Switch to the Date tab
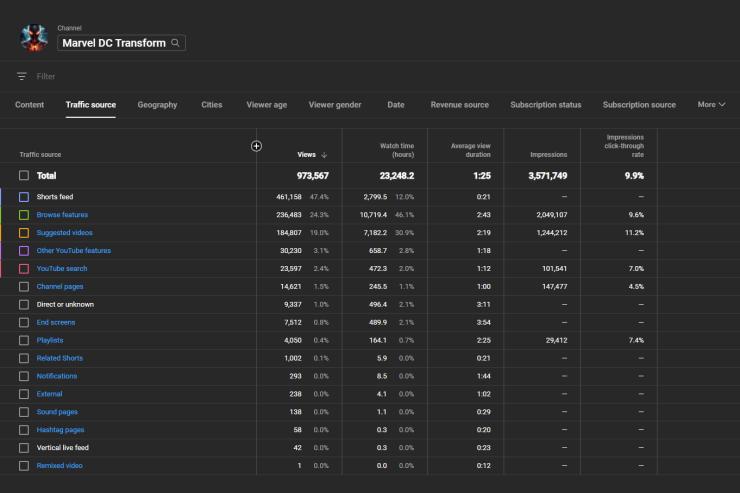The image size is (740, 493). 395,105
